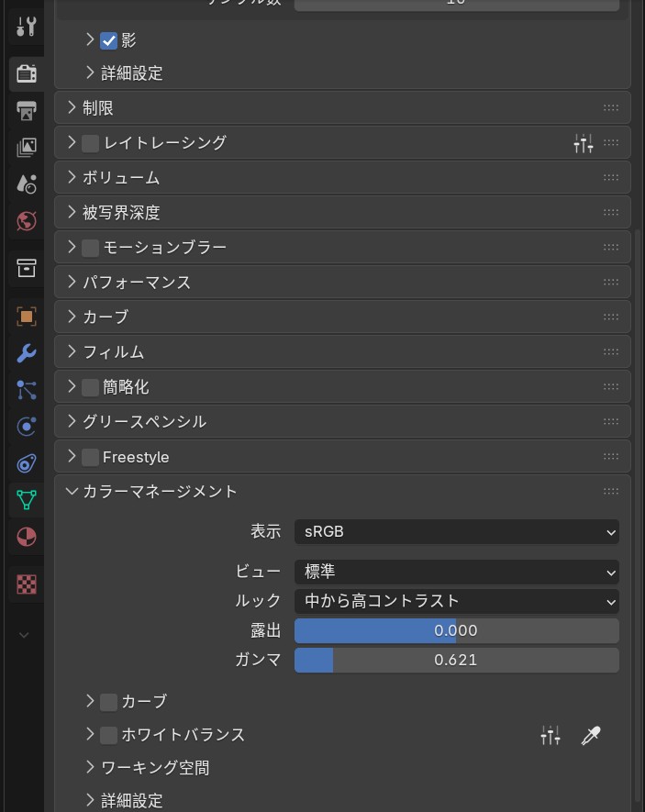Open the View Layer properties tab
645x812 pixels.
(26, 148)
